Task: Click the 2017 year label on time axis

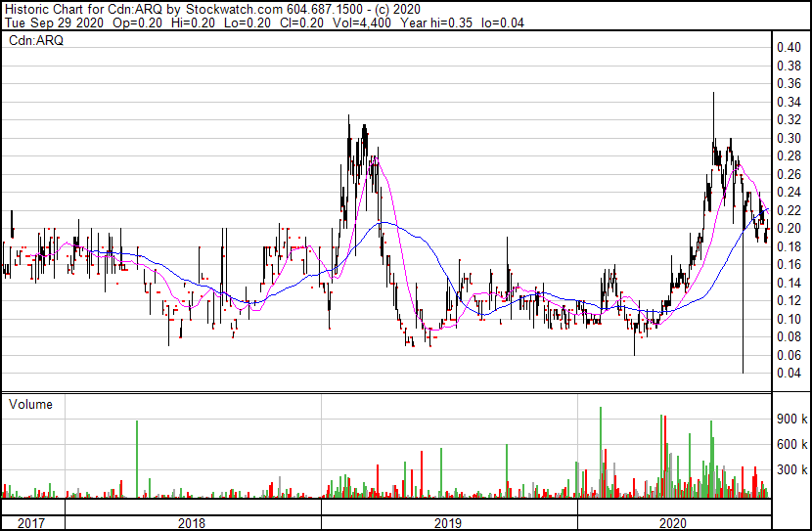Action: point(31,523)
